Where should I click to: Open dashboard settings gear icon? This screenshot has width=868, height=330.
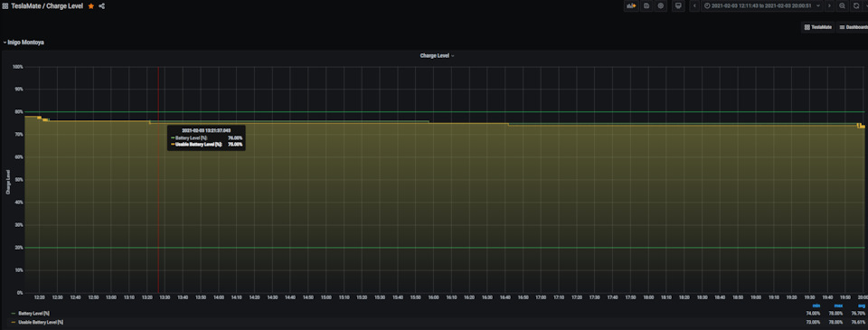click(660, 5)
